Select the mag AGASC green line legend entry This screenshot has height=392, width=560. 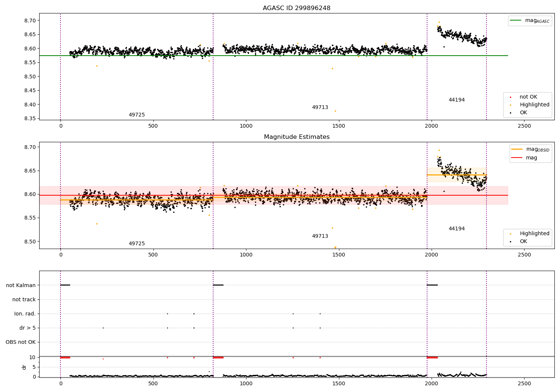click(530, 21)
